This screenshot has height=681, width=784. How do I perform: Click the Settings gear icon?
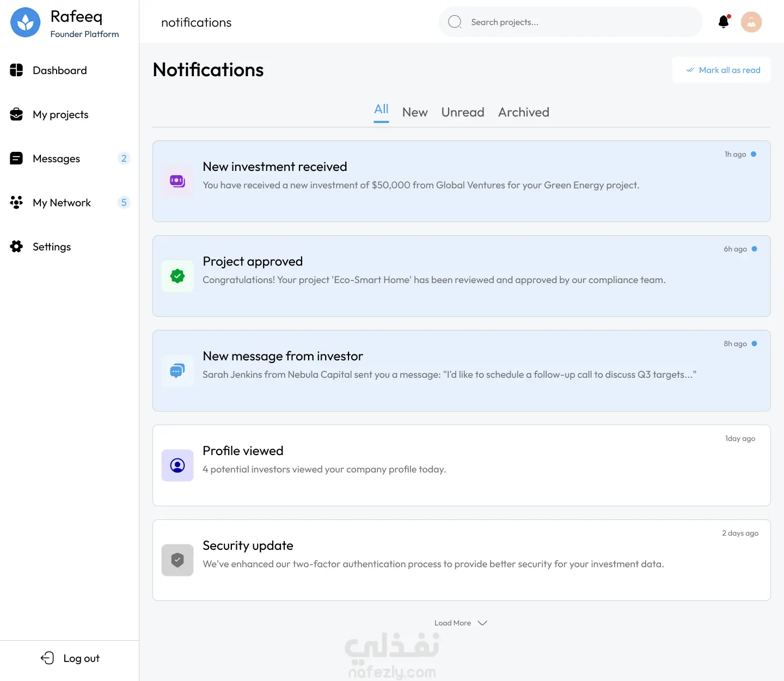16,247
